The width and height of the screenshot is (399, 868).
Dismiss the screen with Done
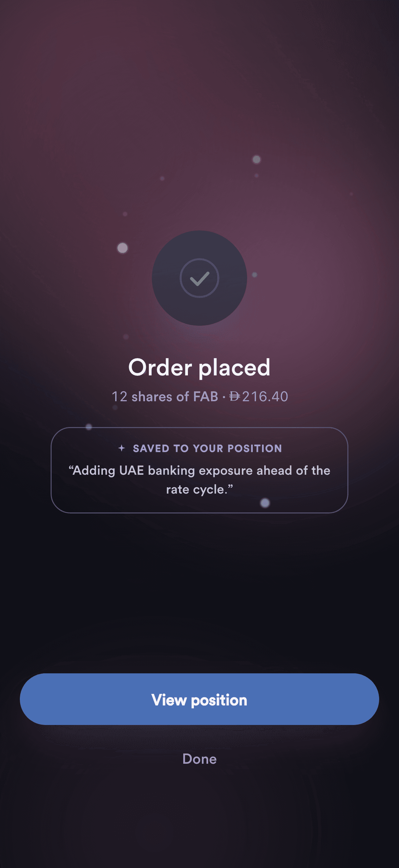[x=199, y=759]
